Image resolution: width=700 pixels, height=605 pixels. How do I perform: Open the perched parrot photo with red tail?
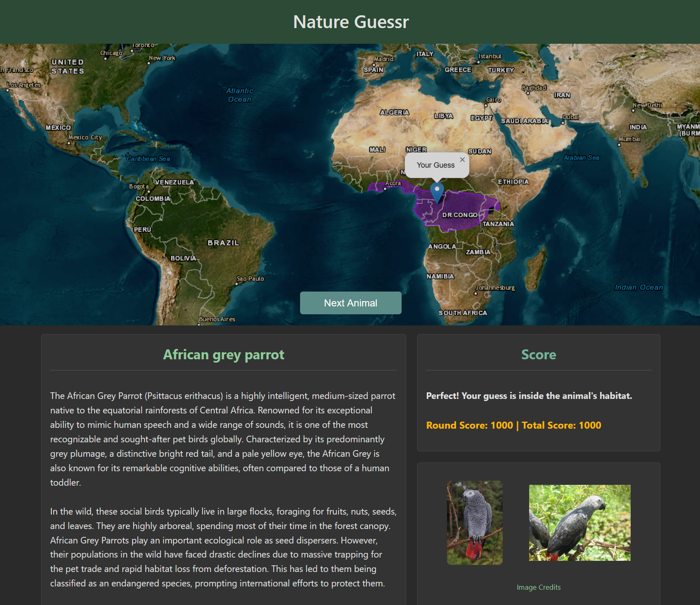(x=475, y=522)
